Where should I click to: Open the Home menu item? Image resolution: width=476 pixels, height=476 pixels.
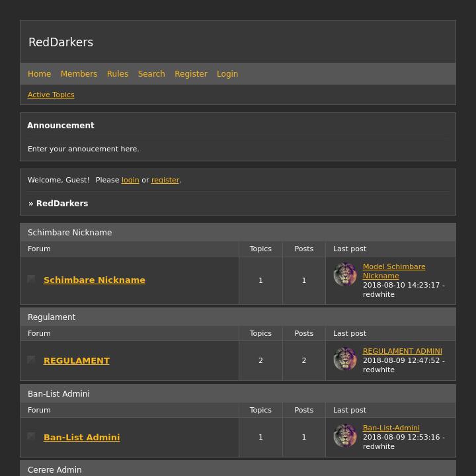39,74
